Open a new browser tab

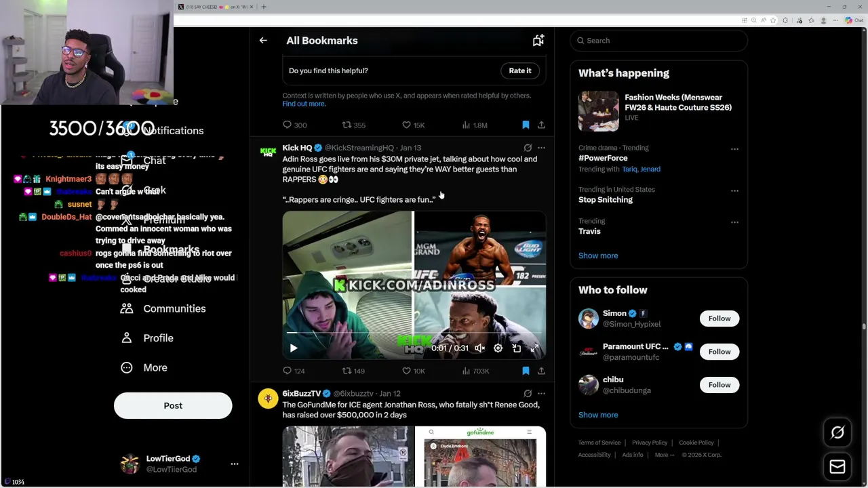point(264,7)
